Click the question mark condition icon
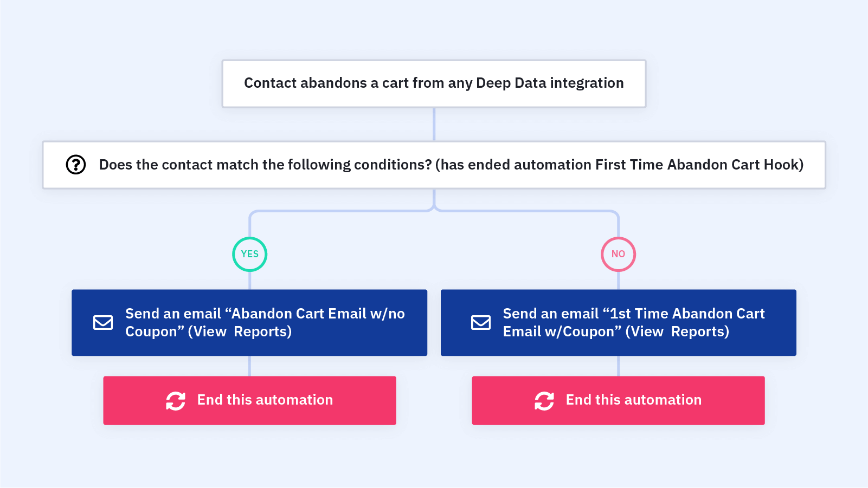The width and height of the screenshot is (868, 488). 76,165
